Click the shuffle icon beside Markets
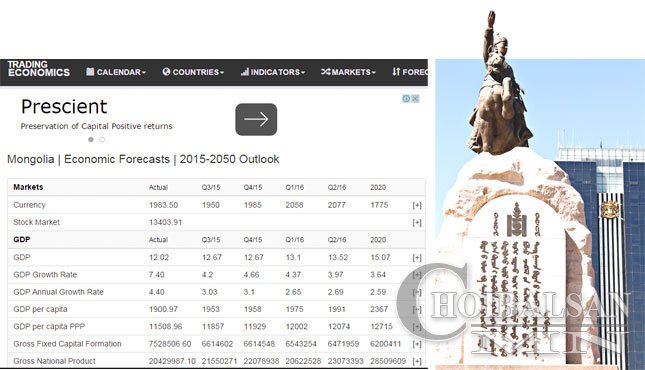 [x=326, y=72]
